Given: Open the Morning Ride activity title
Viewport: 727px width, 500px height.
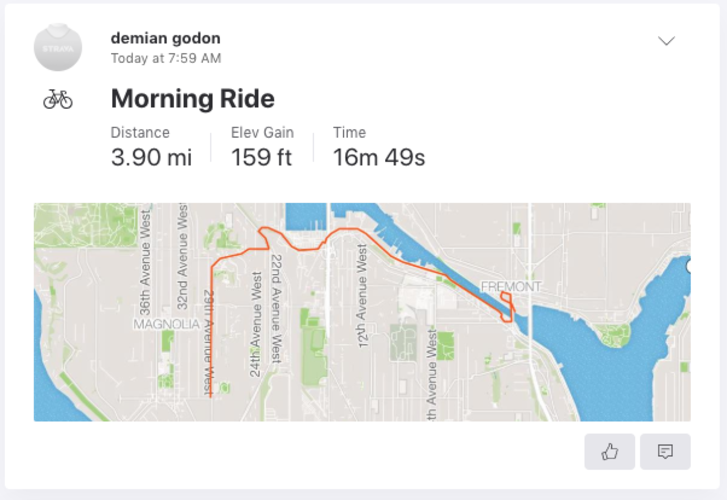Looking at the screenshot, I should tap(192, 99).
